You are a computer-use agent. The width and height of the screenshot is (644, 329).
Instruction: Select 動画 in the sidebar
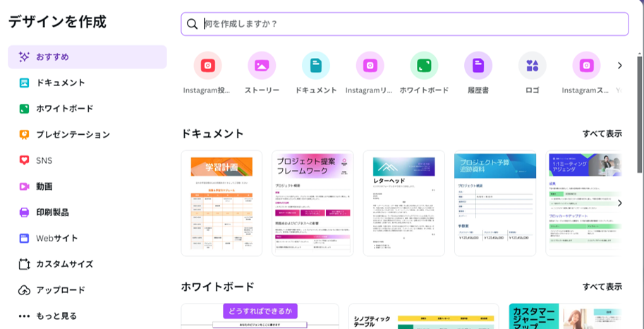pyautogui.click(x=44, y=186)
